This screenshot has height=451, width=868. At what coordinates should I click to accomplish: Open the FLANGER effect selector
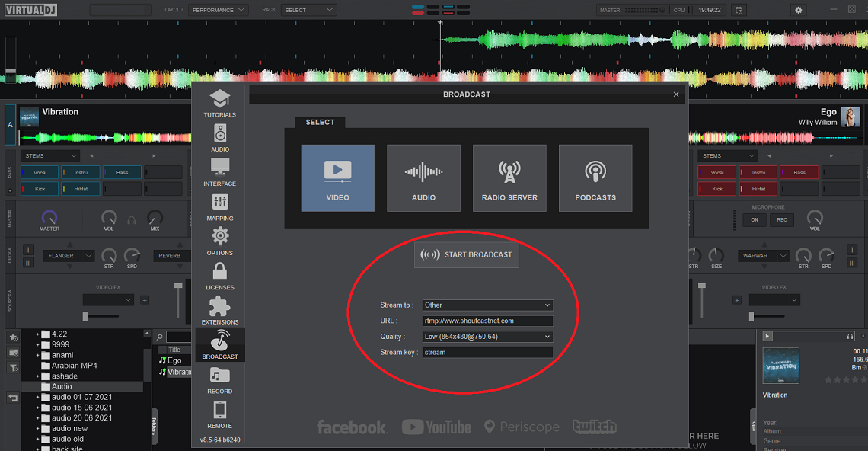click(69, 255)
